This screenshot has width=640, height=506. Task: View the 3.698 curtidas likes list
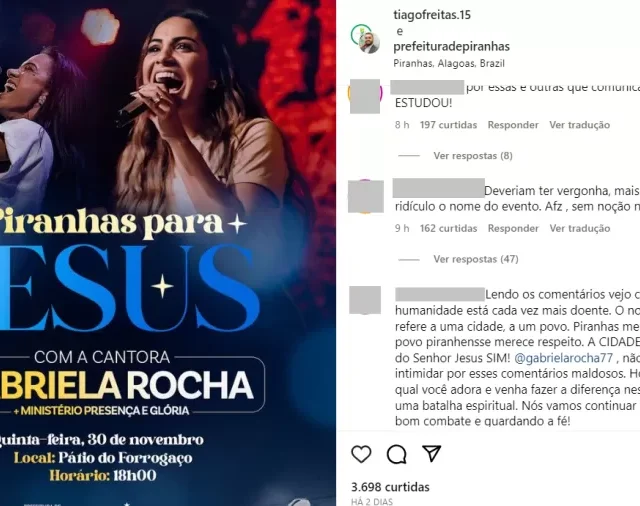[x=390, y=487]
